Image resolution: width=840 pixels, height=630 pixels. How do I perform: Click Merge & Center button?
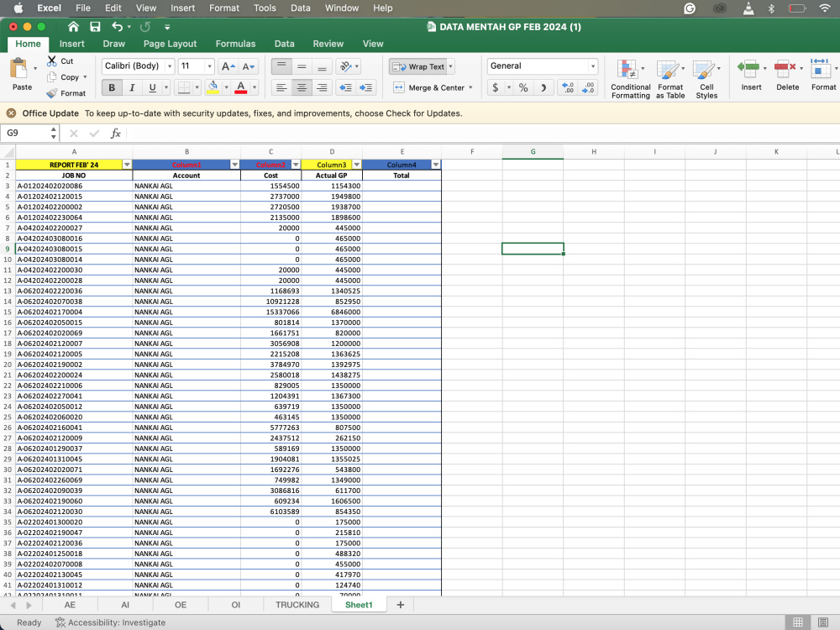coord(429,87)
